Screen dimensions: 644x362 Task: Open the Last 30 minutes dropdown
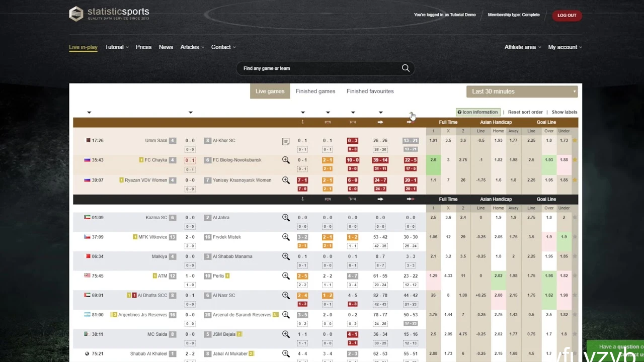524,92
